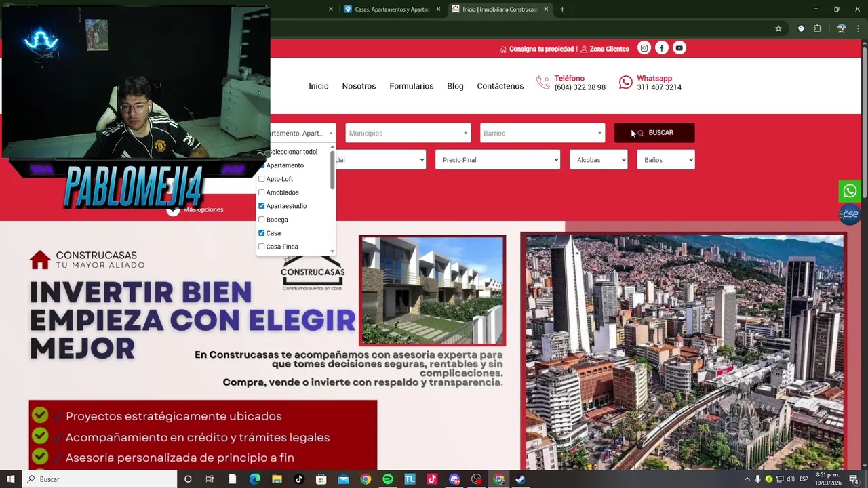Click the volume speaker tray icon
This screenshot has height=488, width=868.
click(x=791, y=479)
